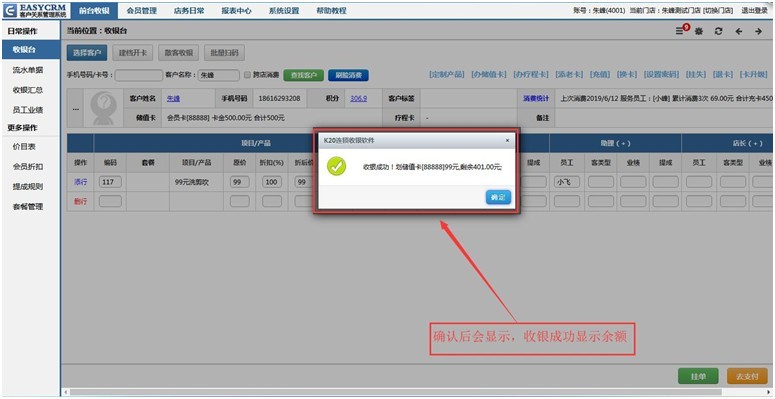Click the 散客收银 button
This screenshot has width=775, height=399.
tap(178, 52)
